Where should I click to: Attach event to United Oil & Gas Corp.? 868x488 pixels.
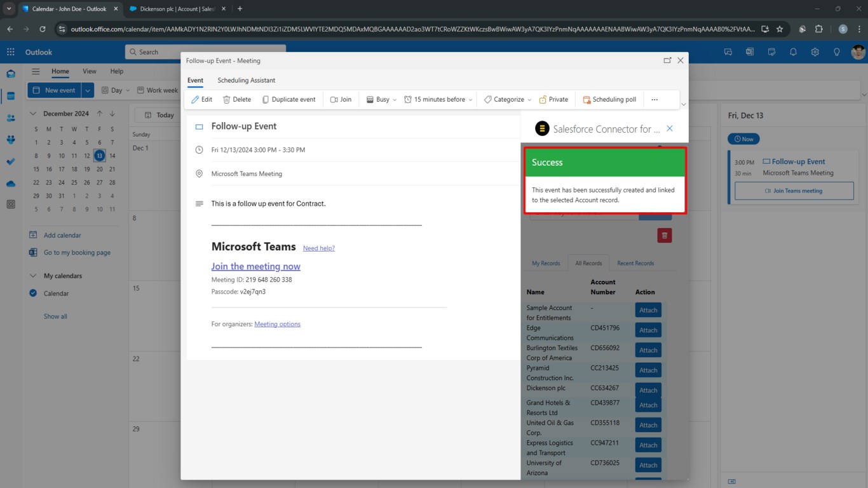tap(648, 425)
